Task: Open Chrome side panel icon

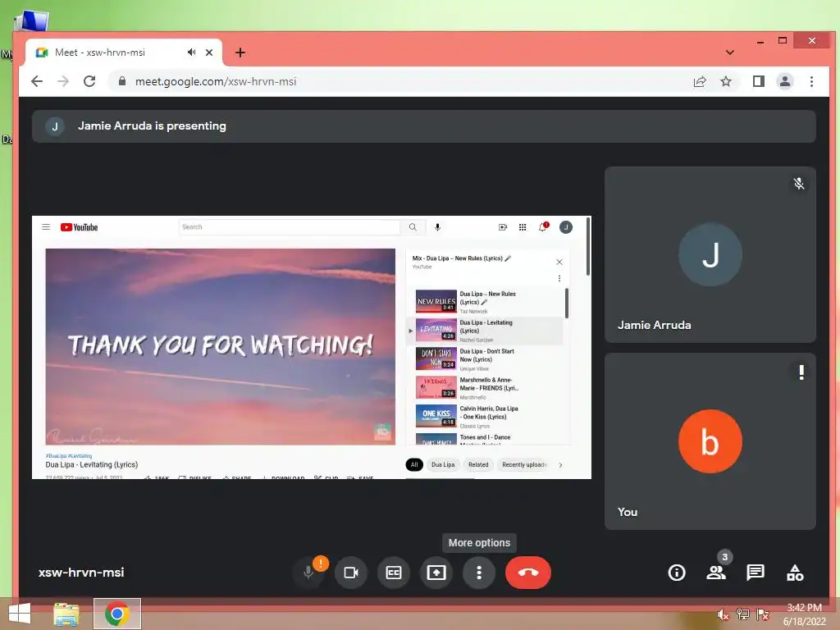Action: (759, 81)
